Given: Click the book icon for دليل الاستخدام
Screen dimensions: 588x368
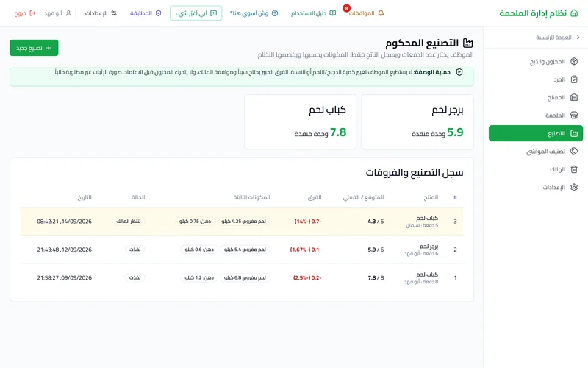Looking at the screenshot, I should tap(333, 13).
